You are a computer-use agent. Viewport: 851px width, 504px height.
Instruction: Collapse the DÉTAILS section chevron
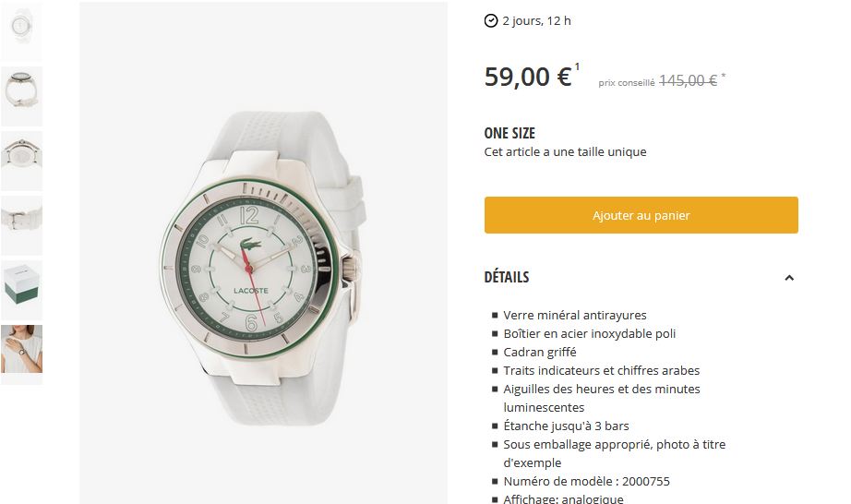789,278
